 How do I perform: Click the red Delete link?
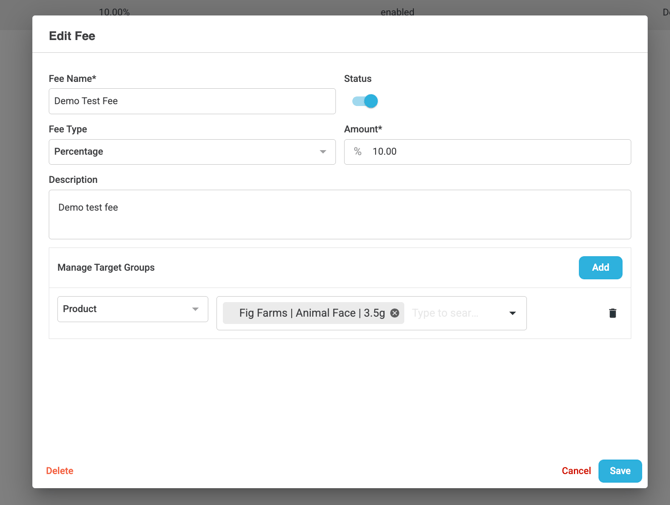(60, 471)
